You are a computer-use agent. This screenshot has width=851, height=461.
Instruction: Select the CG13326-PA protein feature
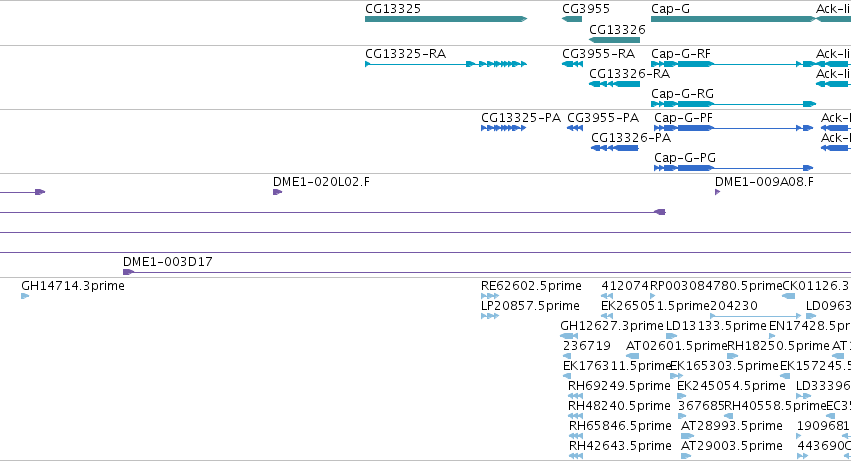coord(614,148)
